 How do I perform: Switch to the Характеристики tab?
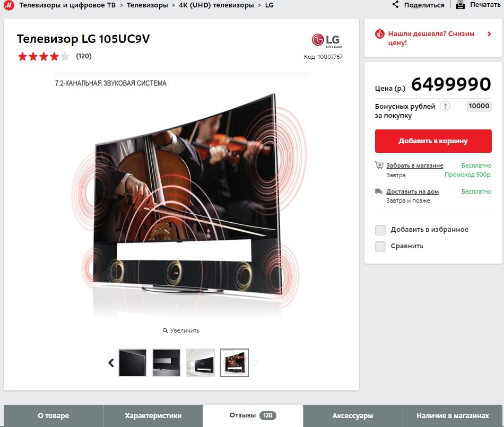(153, 416)
